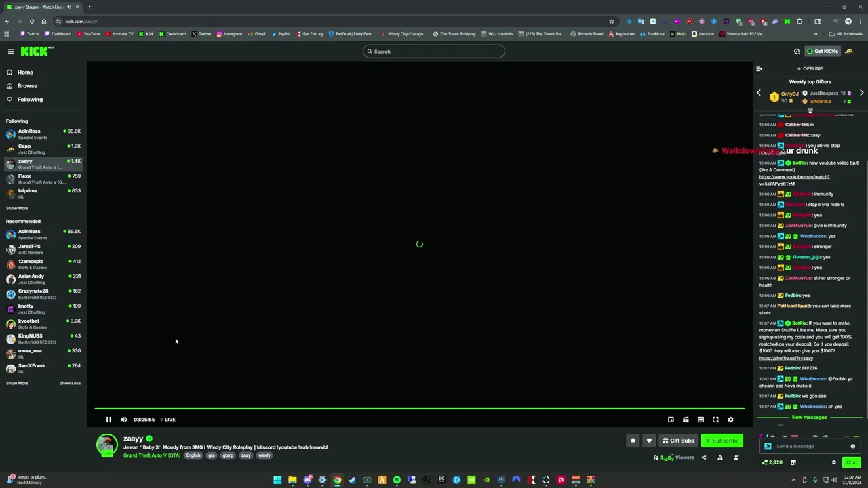This screenshot has width=868, height=488.
Task: Open iziprime channel in Following list
Action: tap(43, 194)
